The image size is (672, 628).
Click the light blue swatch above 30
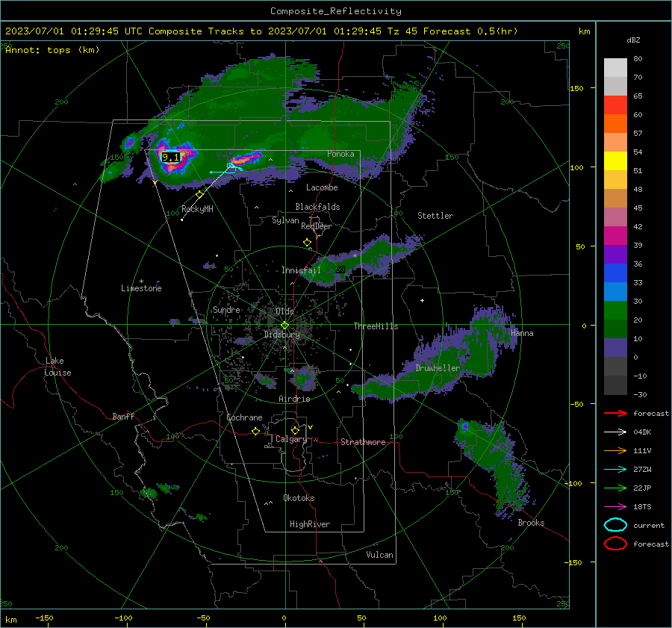click(x=615, y=291)
